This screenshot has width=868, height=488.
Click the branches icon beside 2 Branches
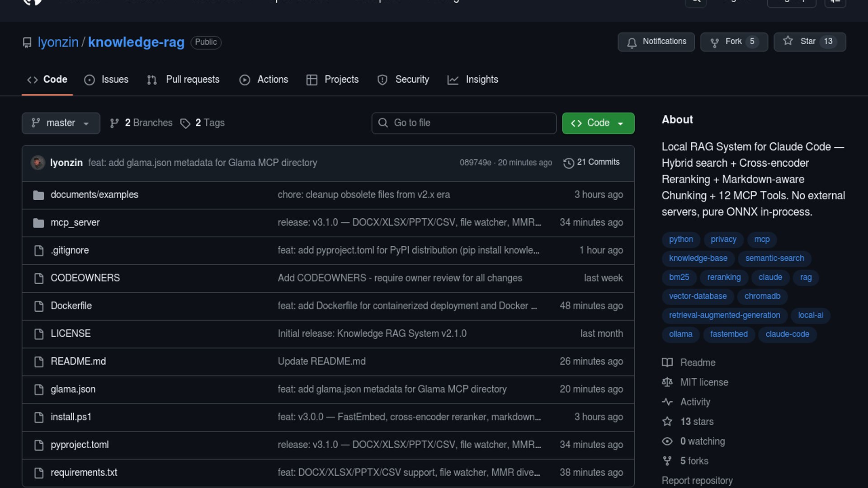114,123
